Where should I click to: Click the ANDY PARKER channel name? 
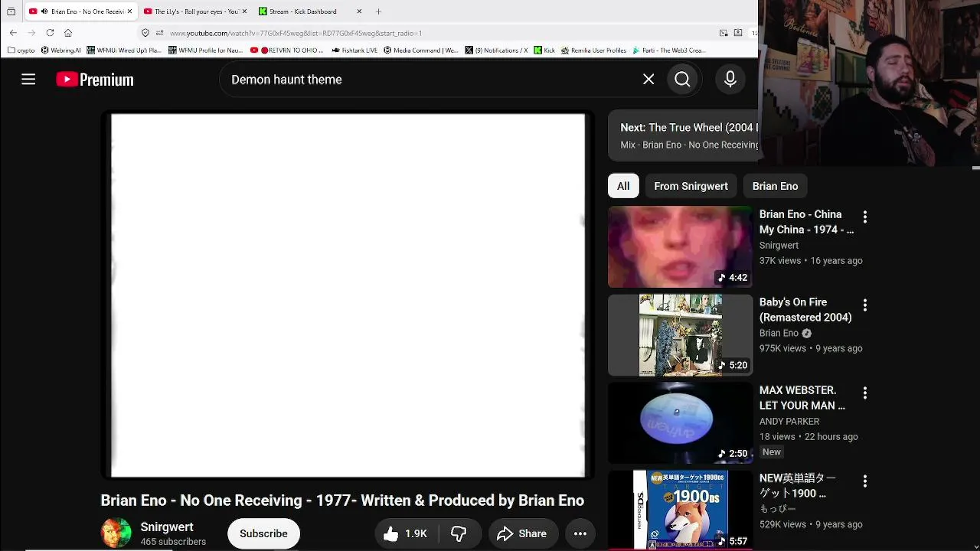(789, 422)
